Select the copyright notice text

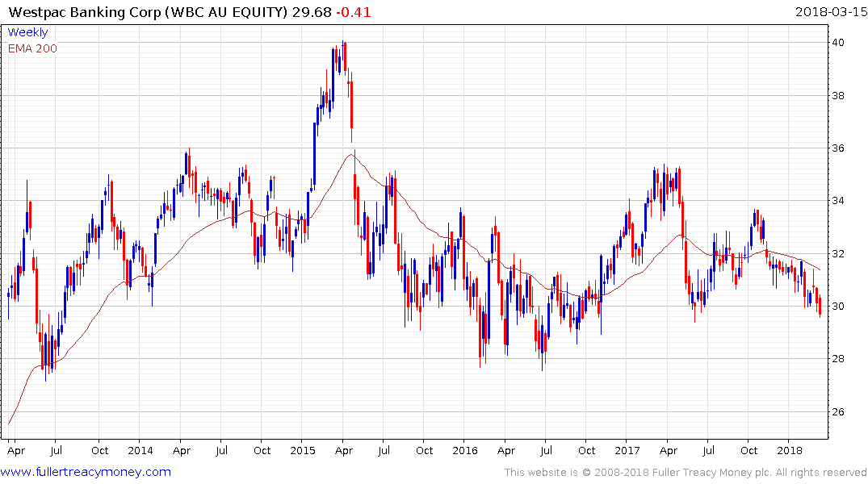[x=686, y=473]
